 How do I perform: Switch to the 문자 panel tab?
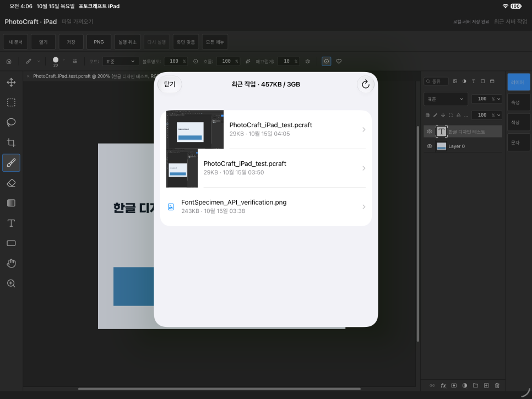[518, 143]
